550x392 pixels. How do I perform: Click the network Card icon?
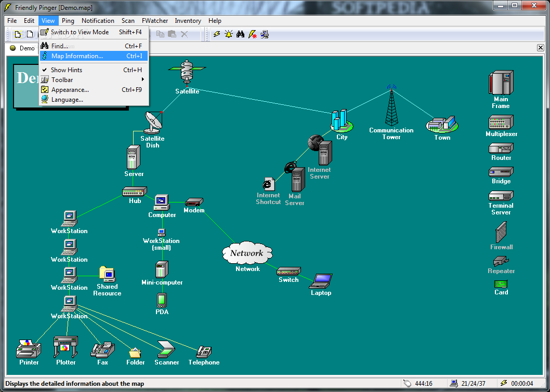coord(501,284)
